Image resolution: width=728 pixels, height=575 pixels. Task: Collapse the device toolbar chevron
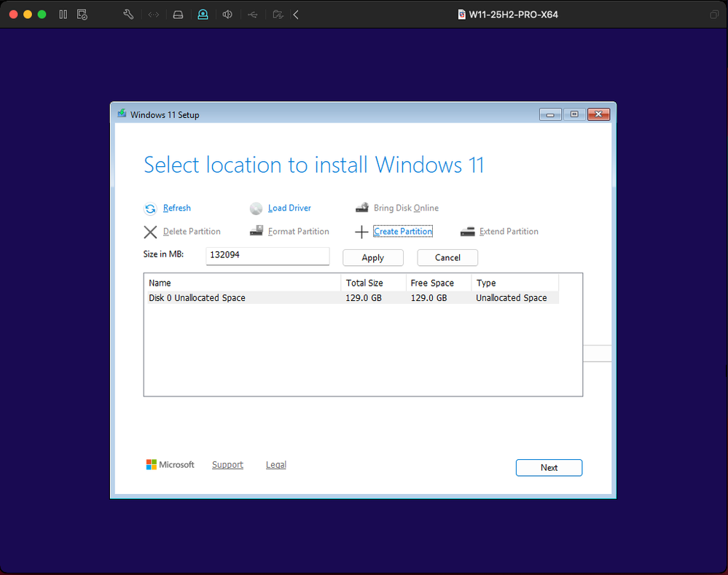click(x=296, y=15)
